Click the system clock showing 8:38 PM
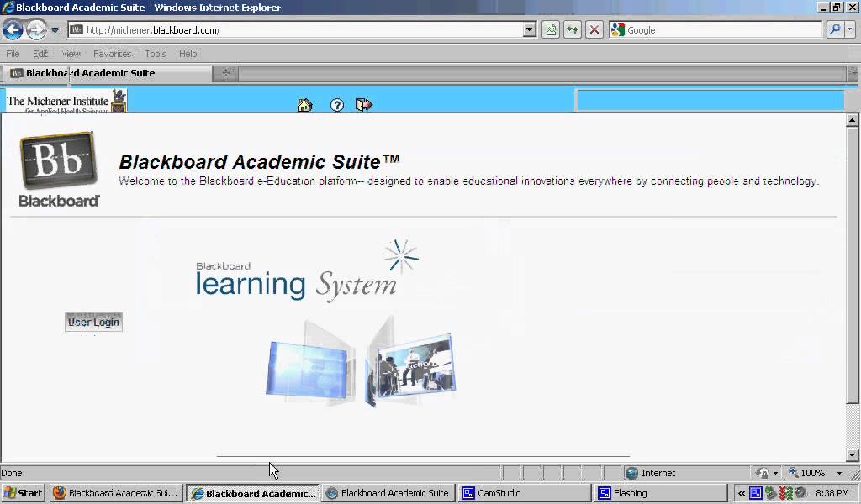861x504 pixels. pyautogui.click(x=832, y=493)
